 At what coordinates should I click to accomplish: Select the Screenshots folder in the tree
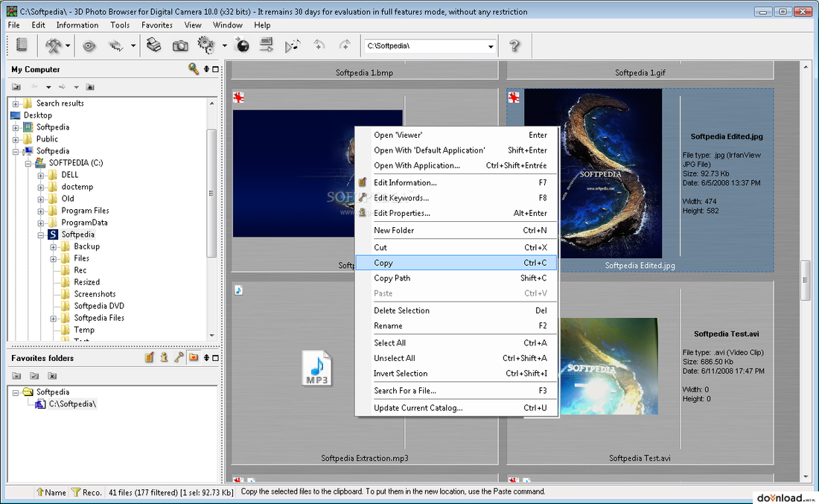tap(95, 294)
